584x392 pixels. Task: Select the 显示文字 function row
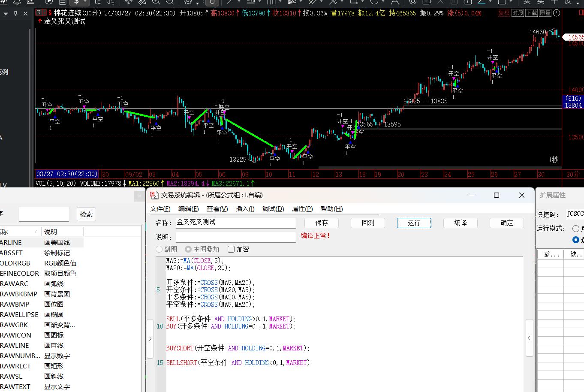(x=42, y=387)
